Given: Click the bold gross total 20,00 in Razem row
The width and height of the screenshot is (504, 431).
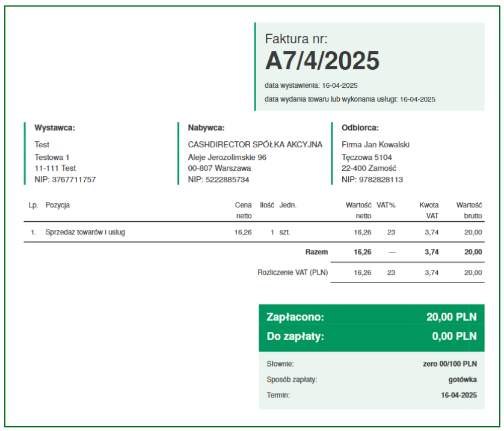Looking at the screenshot, I should [x=473, y=252].
